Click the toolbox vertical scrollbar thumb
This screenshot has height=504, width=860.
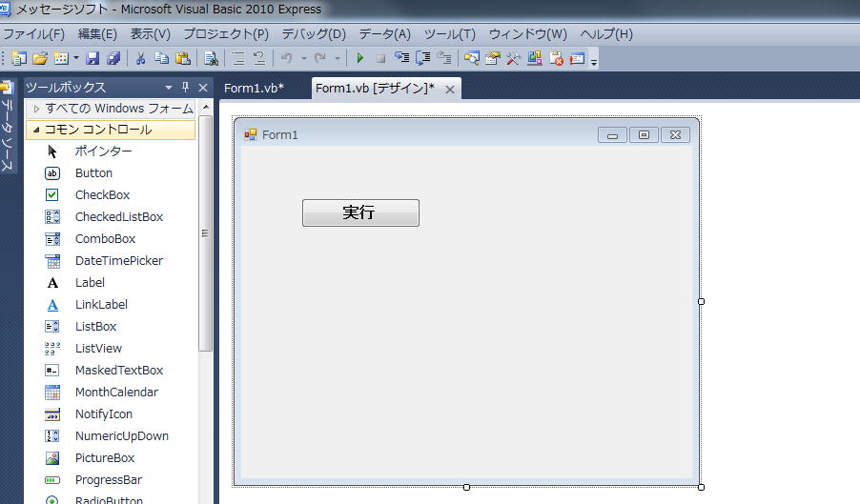pyautogui.click(x=205, y=232)
